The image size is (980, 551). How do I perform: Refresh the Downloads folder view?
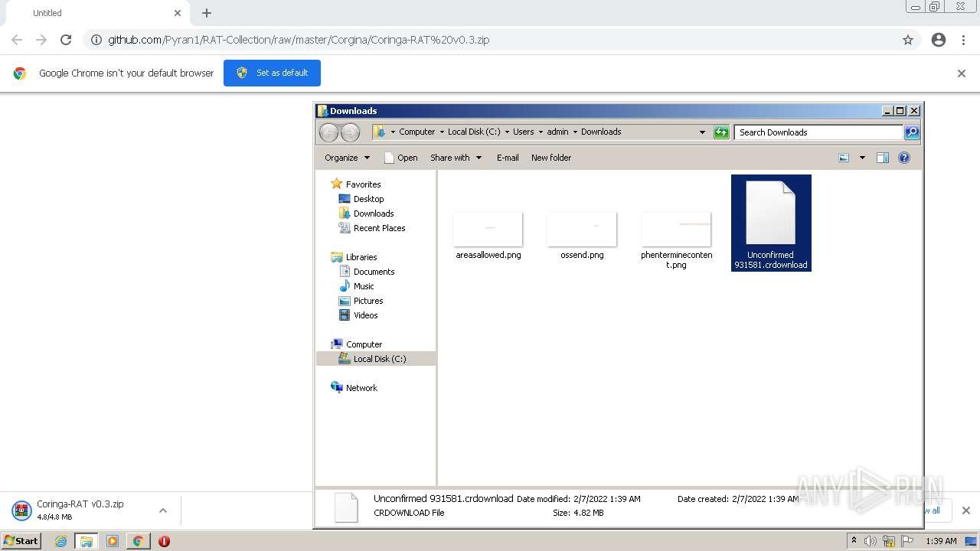tap(721, 132)
